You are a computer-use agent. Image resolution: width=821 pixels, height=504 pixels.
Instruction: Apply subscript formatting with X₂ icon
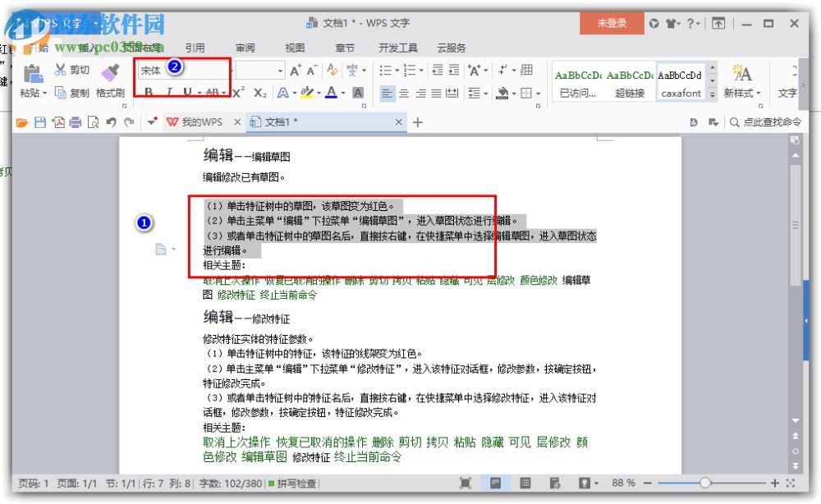click(x=259, y=94)
